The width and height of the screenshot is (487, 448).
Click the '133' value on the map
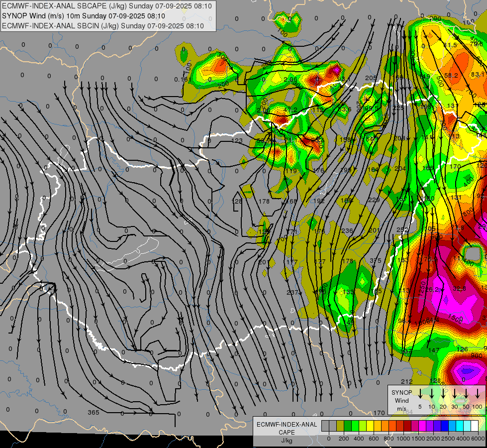coord(349,292)
